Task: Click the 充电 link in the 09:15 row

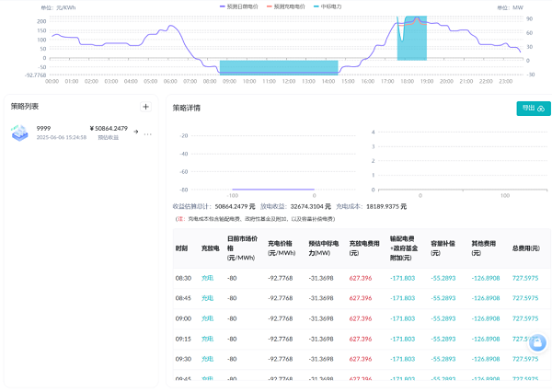Action: pyautogui.click(x=207, y=339)
